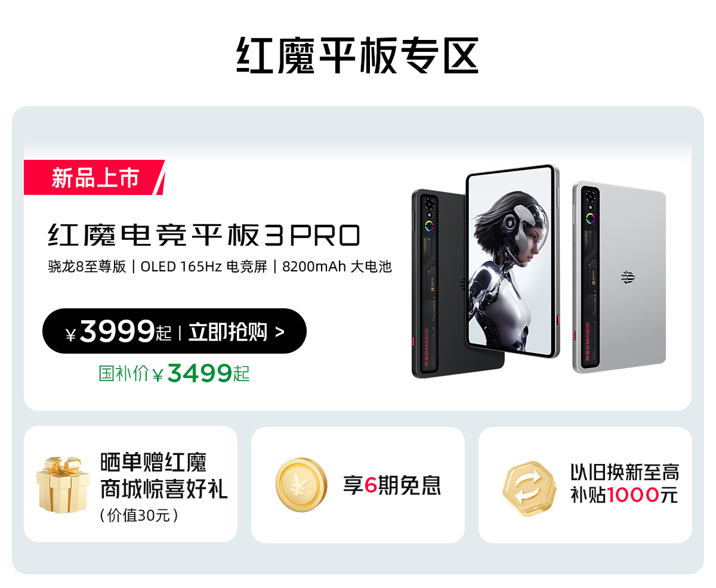The image size is (716, 588).
Task: Click the Red Magic logo on the silver tablet
Action: pyautogui.click(x=628, y=277)
